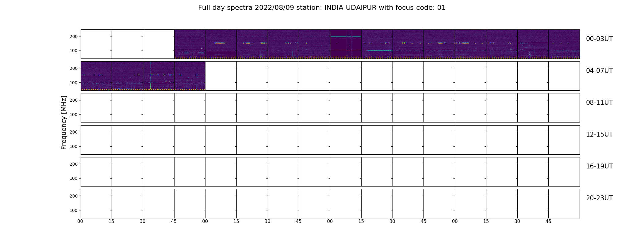
Task: Open the dark purple spectrogram panel in 00-03UT row
Action: click(x=346, y=44)
